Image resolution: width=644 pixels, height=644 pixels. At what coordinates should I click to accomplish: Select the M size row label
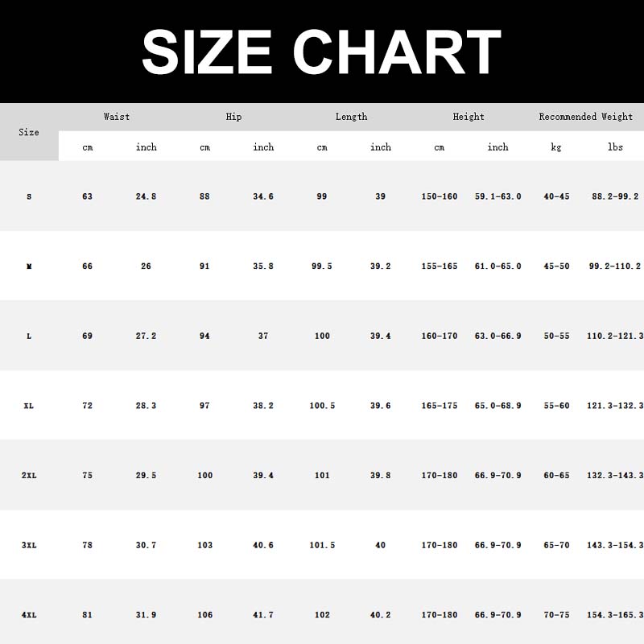(x=29, y=266)
